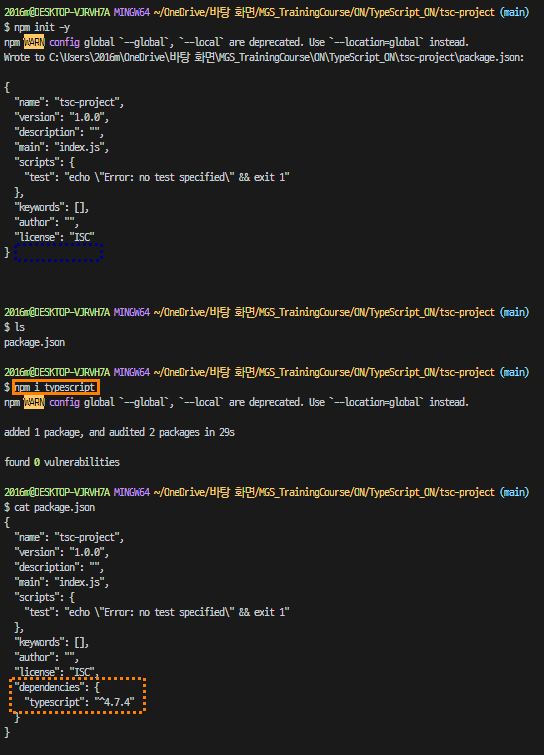This screenshot has height=755, width=544.
Task: Click "license": "ISC" in the npm init output
Action: tap(54, 237)
